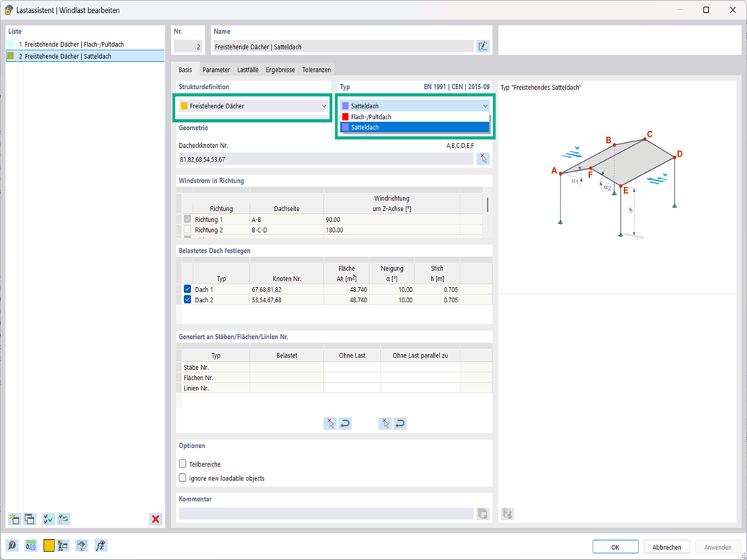The image size is (747, 560).
Task: Uncheck the Dach 1 checkbox
Action: click(187, 289)
